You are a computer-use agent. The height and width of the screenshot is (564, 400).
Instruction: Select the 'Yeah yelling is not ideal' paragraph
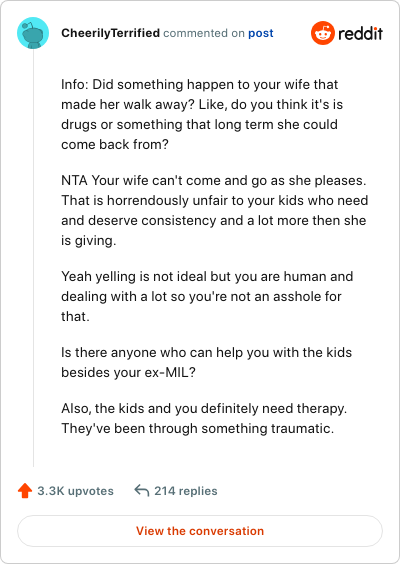pos(207,296)
